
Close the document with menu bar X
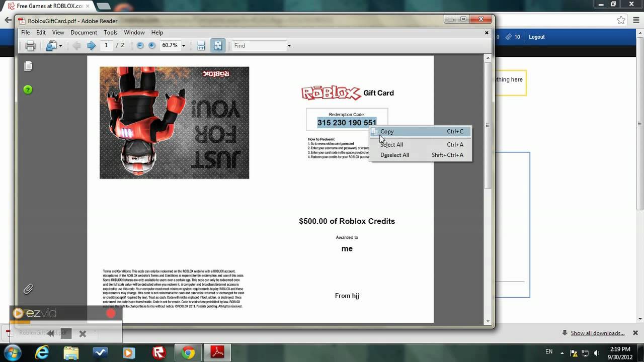[x=487, y=32]
